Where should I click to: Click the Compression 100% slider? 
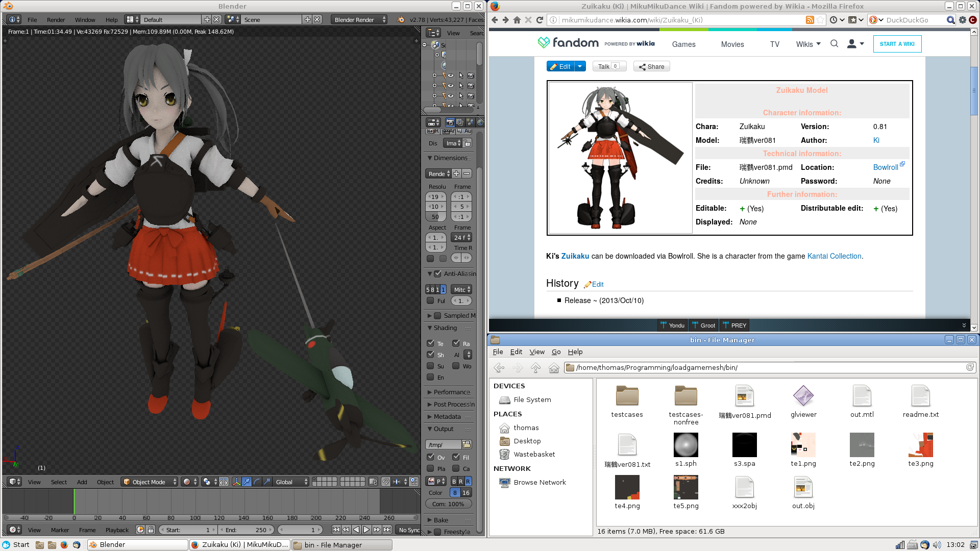(448, 504)
